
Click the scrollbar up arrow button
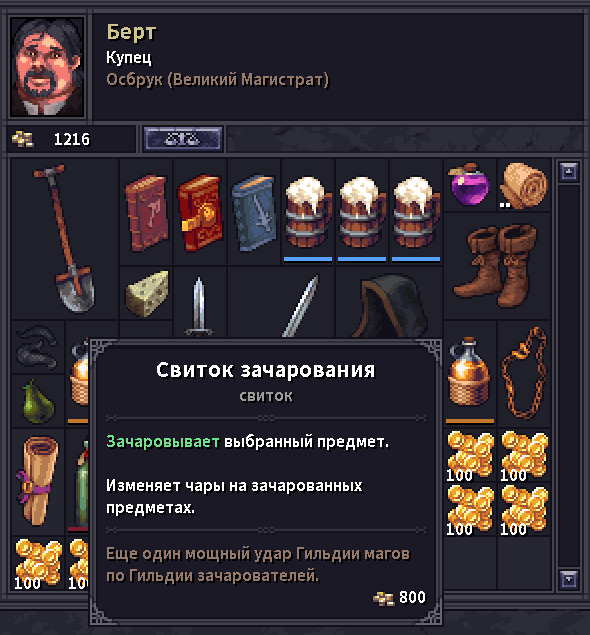(x=569, y=171)
